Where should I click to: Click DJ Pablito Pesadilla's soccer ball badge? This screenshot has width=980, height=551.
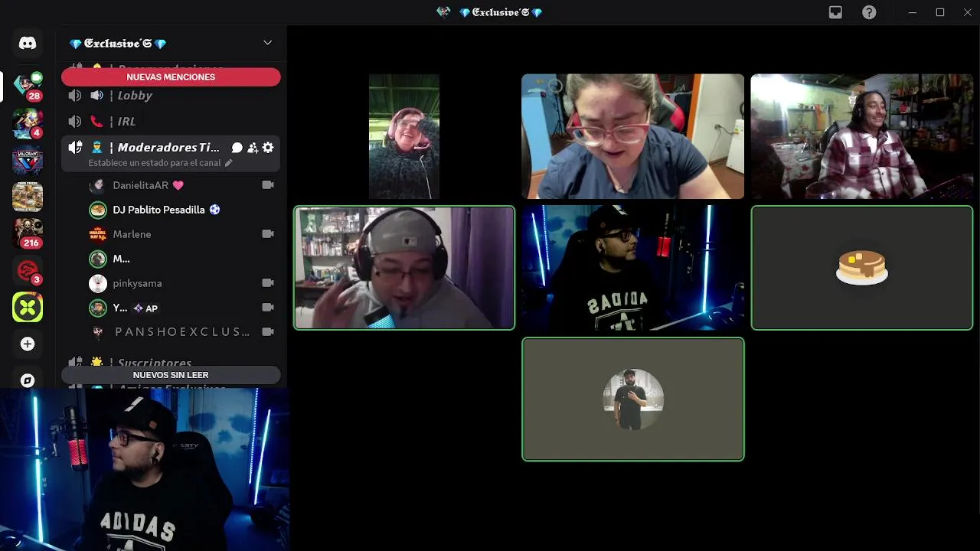pyautogui.click(x=214, y=210)
